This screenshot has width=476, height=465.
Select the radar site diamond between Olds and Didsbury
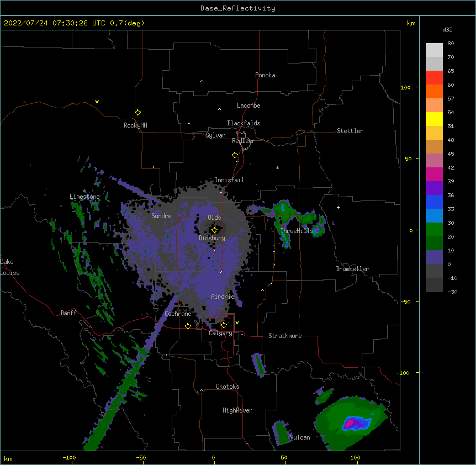point(214,230)
